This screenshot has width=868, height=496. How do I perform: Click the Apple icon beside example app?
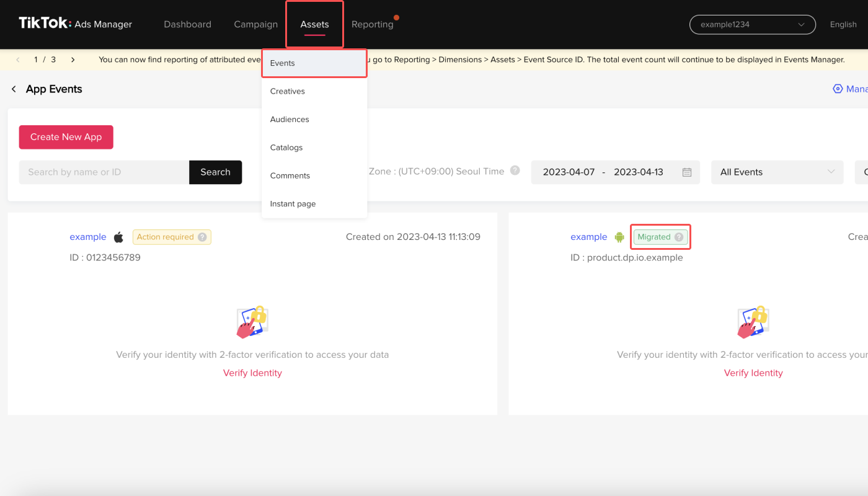coord(118,237)
